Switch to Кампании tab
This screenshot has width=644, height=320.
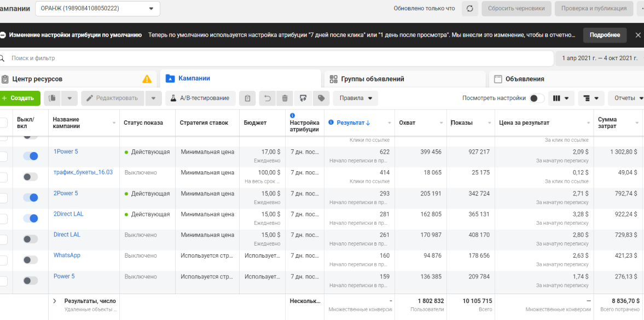(x=240, y=78)
